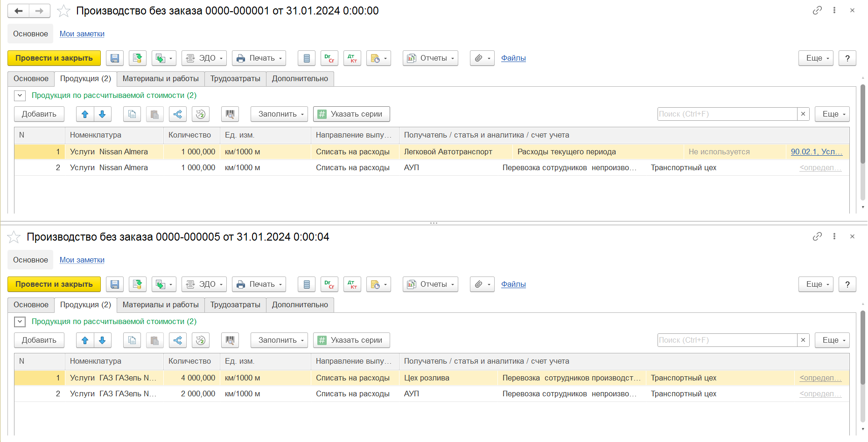Split row icon in document 0000-000005 products toolbar
868x442 pixels.
(178, 340)
